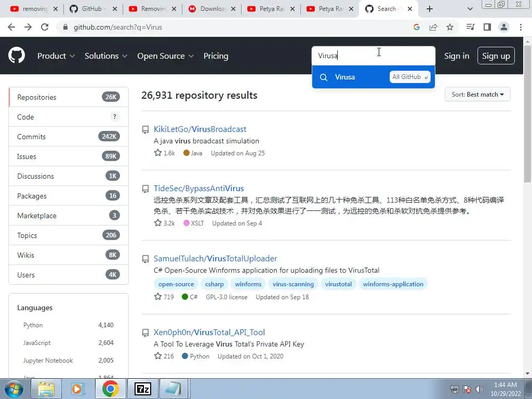Open Windows Start button
The image size is (532, 399).
(x=14, y=389)
